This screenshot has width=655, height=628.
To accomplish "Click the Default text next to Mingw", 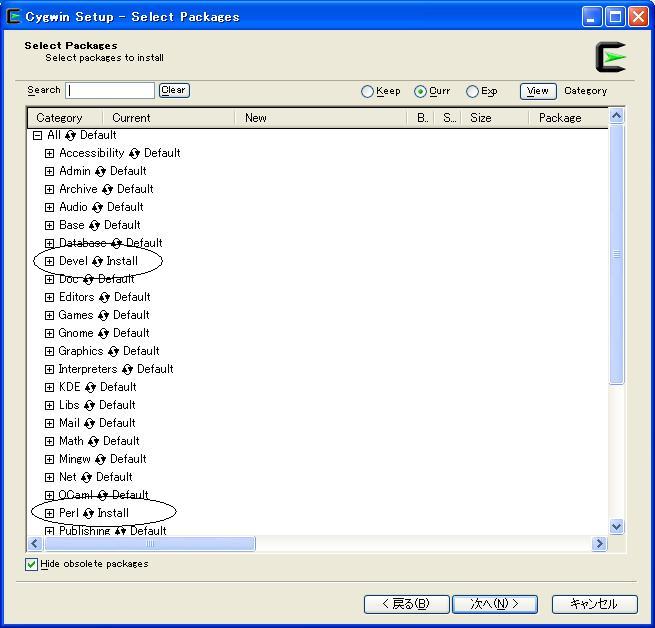I will tap(128, 459).
